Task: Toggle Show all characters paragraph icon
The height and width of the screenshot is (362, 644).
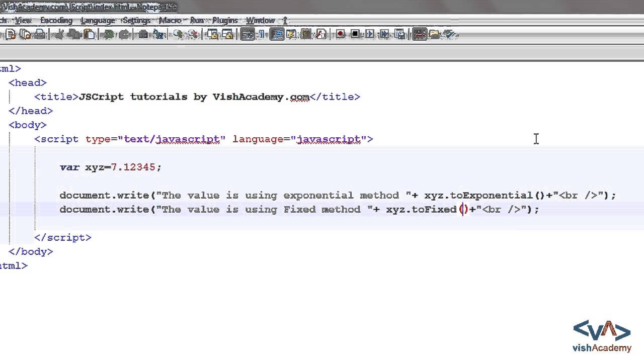Action: click(x=262, y=34)
